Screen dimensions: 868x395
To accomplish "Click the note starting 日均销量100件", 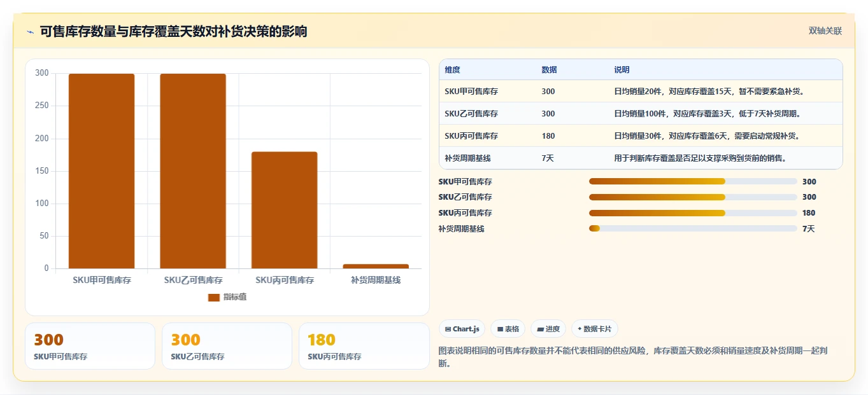I will 707,114.
